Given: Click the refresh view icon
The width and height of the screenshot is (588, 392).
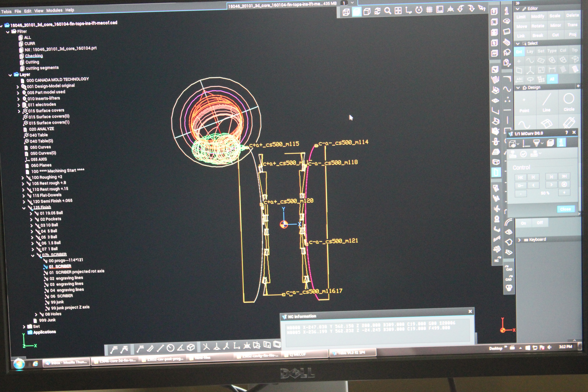Looking at the screenshot, I should [x=377, y=11].
